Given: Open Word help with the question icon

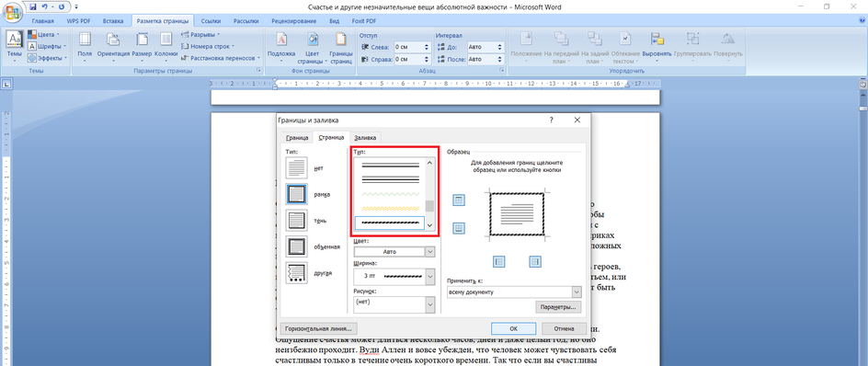Looking at the screenshot, I should (x=861, y=20).
